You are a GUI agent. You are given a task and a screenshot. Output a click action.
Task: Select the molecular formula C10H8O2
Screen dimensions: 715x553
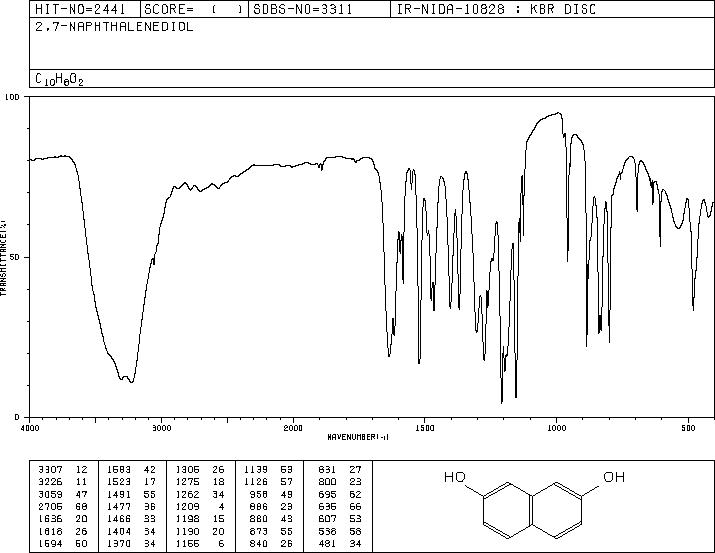click(x=59, y=79)
